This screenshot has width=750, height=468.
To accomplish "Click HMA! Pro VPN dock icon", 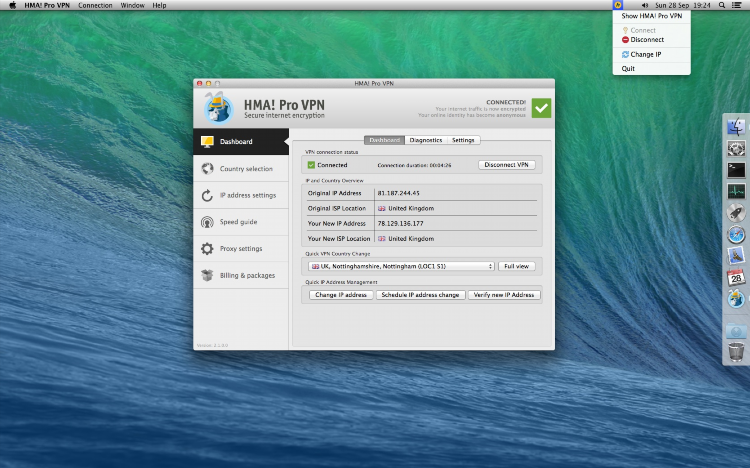I will [736, 299].
